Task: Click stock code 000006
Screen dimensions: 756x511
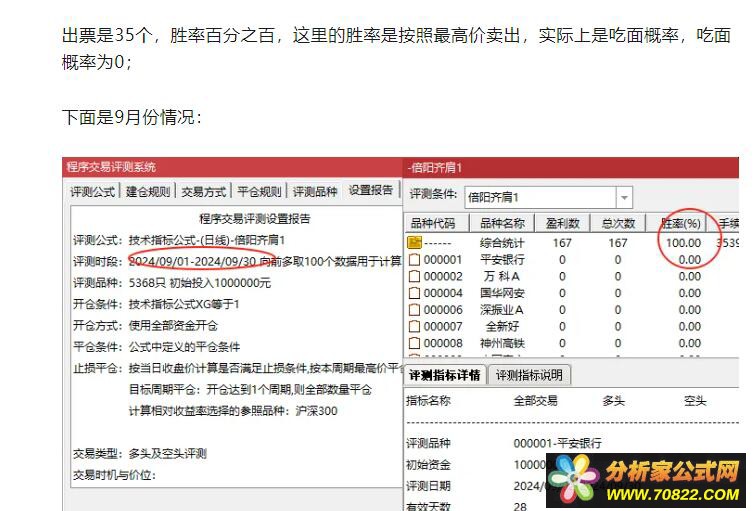Action: point(443,310)
